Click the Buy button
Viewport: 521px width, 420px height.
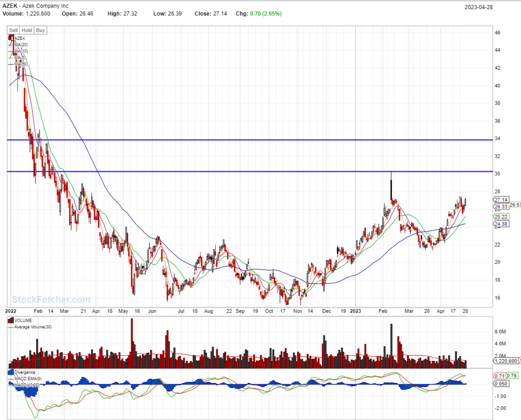[x=41, y=30]
